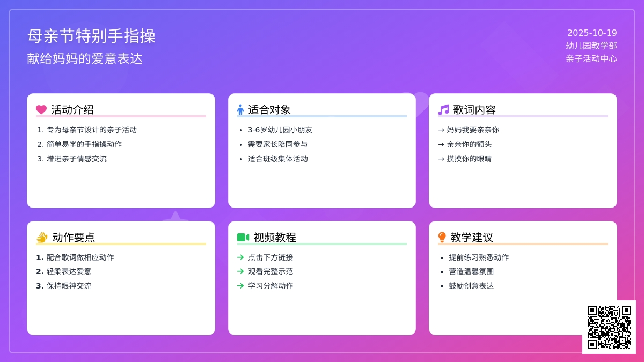Image resolution: width=644 pixels, height=362 pixels.
Task: Click the 3-6岁幼儿园小朋友 bullet item
Action: [x=280, y=130]
